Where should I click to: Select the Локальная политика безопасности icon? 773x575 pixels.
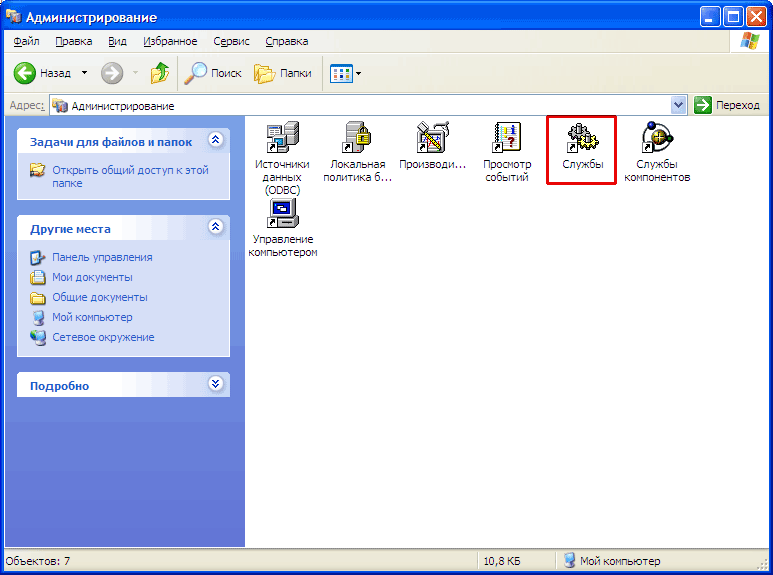(x=357, y=137)
